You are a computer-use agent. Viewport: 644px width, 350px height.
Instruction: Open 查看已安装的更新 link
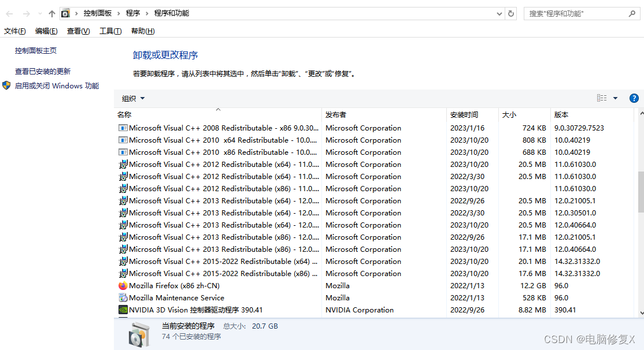click(43, 72)
